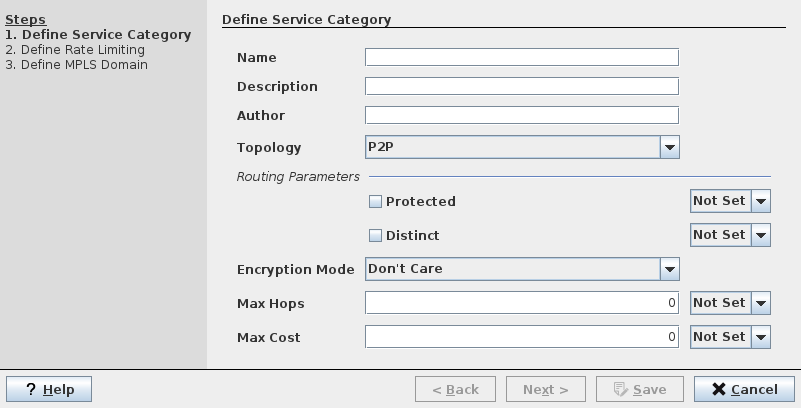Screen dimensions: 801x408
Task: Select the Define MPLS Domain step
Action: click(x=76, y=65)
